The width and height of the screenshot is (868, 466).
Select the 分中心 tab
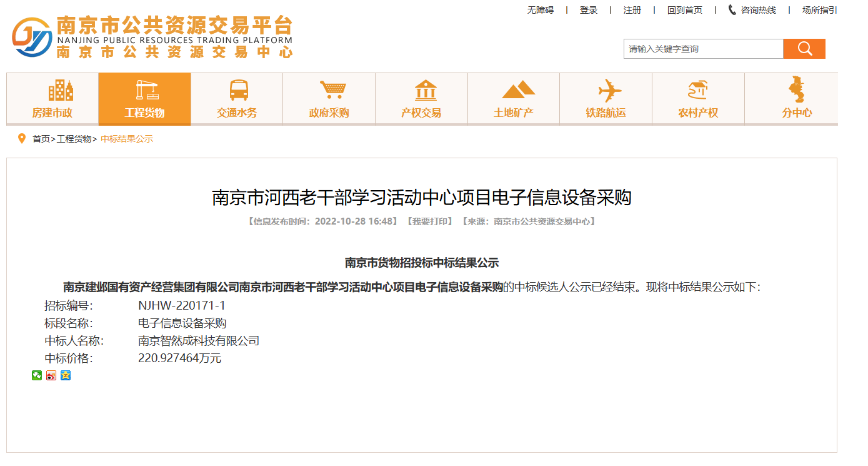click(x=797, y=99)
